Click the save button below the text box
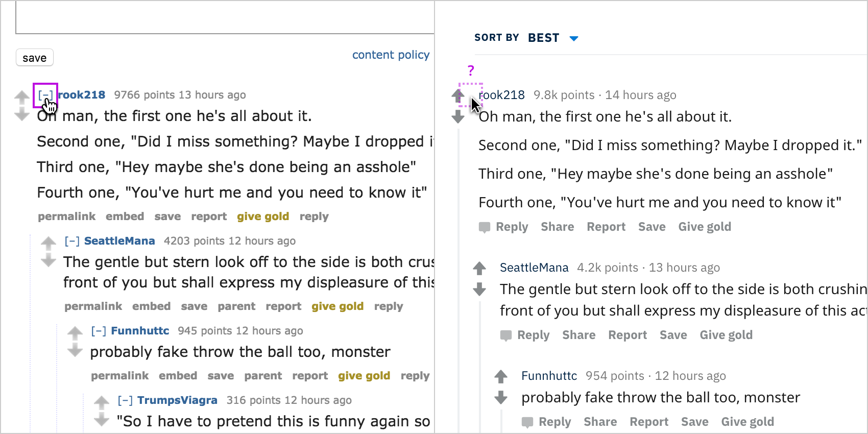 tap(35, 58)
